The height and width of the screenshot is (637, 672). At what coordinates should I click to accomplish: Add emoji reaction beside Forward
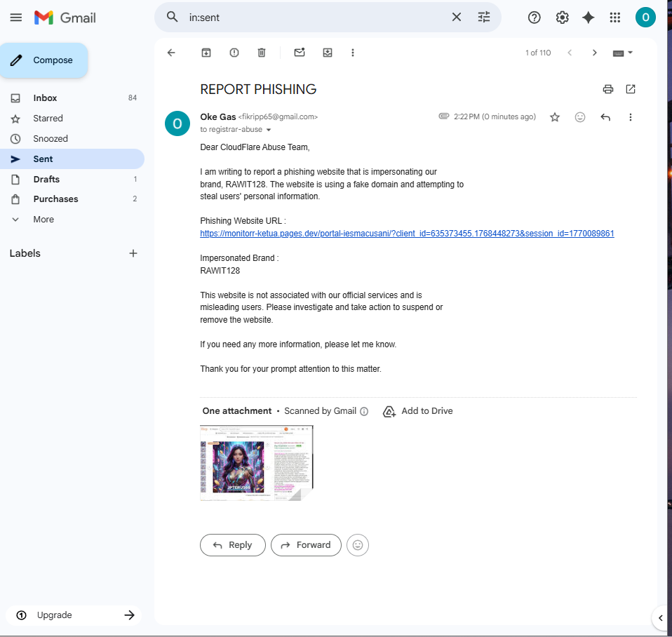tap(358, 545)
